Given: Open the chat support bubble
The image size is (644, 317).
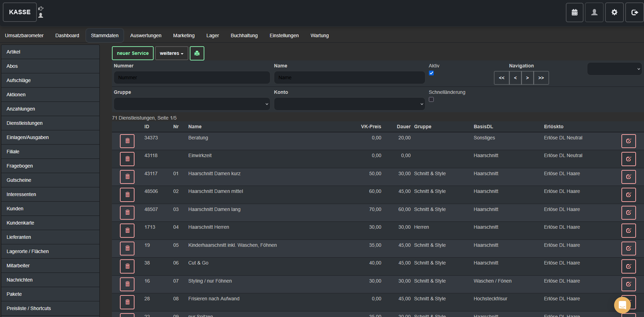Looking at the screenshot, I should coord(622,305).
